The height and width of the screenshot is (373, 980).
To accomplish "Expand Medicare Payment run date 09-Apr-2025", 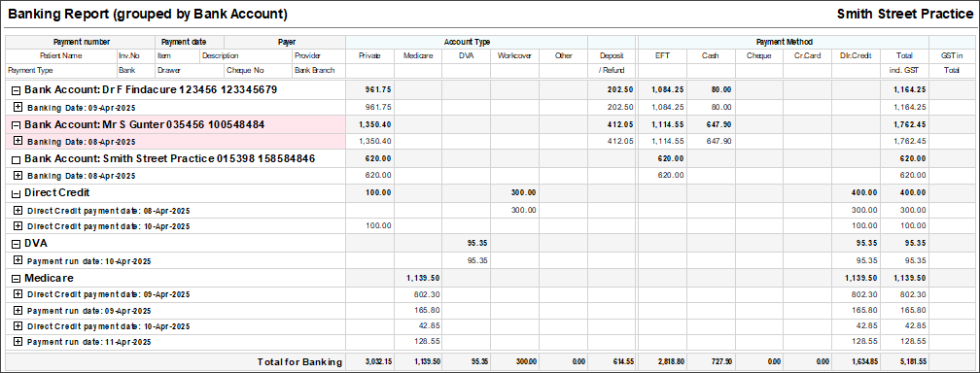I will 17,310.
